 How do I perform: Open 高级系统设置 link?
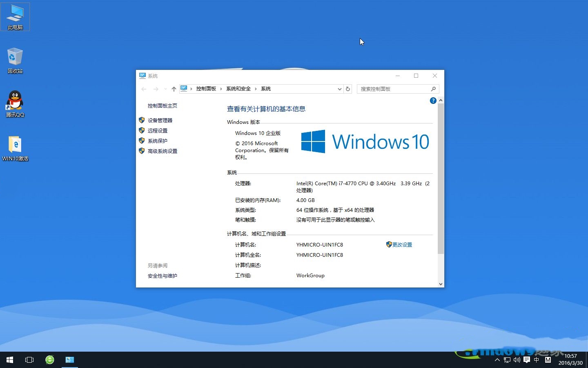click(163, 151)
